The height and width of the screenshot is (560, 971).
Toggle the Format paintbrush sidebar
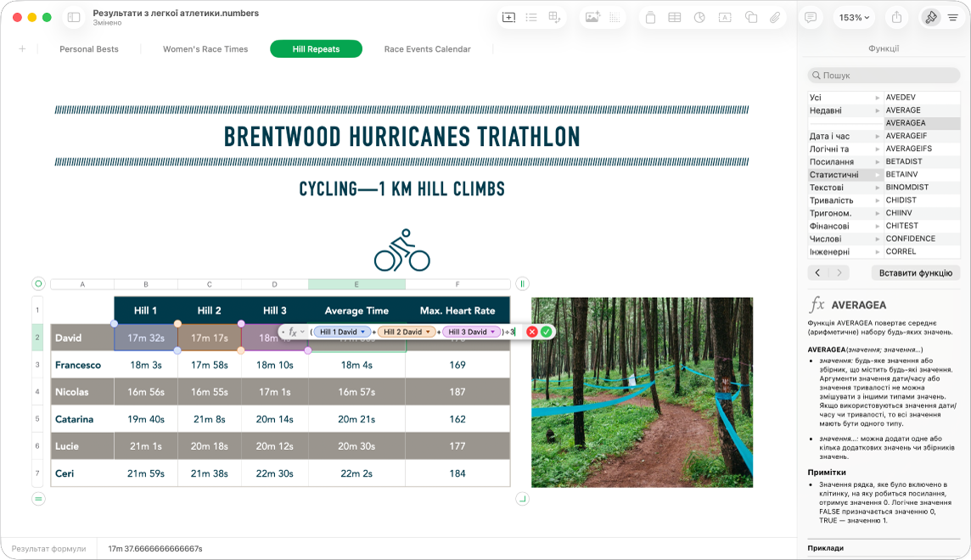point(931,17)
